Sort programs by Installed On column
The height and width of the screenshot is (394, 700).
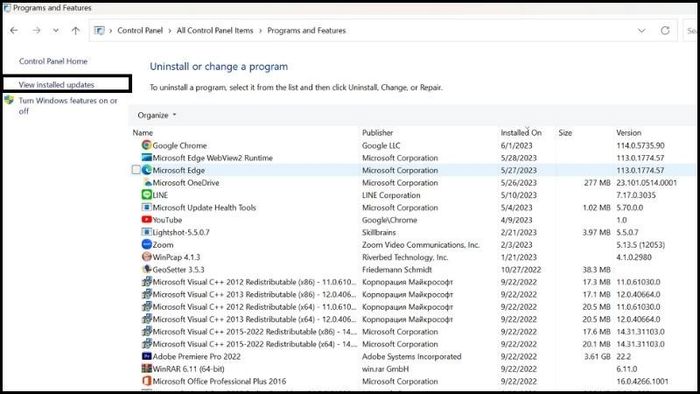point(521,133)
